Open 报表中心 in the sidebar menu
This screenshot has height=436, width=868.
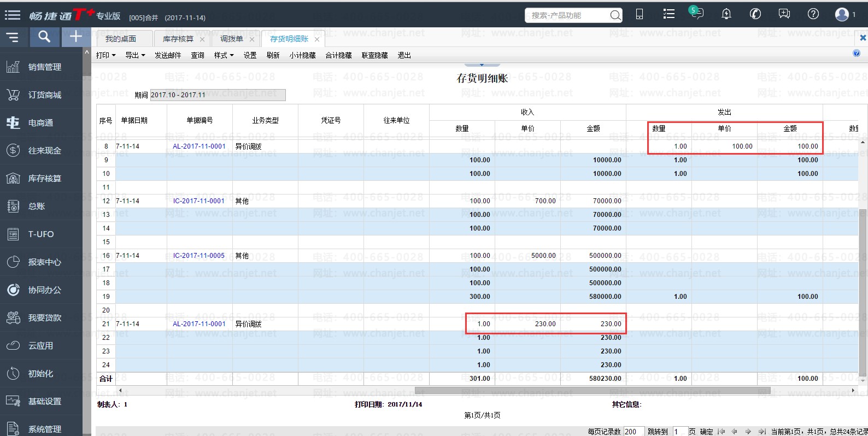pos(44,262)
